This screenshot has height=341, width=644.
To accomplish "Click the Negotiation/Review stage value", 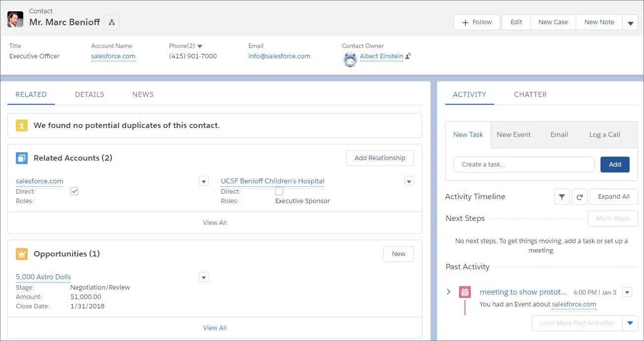I will 100,288.
